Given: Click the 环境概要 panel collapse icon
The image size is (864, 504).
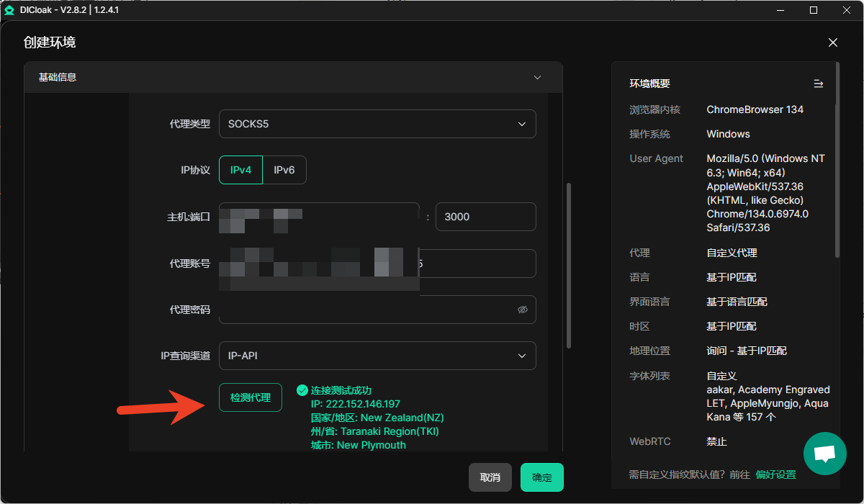Looking at the screenshot, I should click(x=818, y=84).
